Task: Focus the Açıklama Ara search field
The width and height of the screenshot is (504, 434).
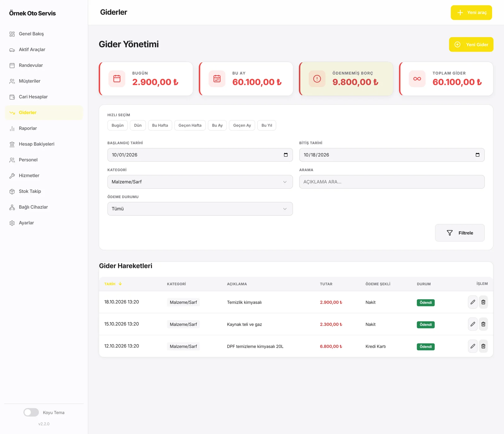Action: [x=392, y=182]
